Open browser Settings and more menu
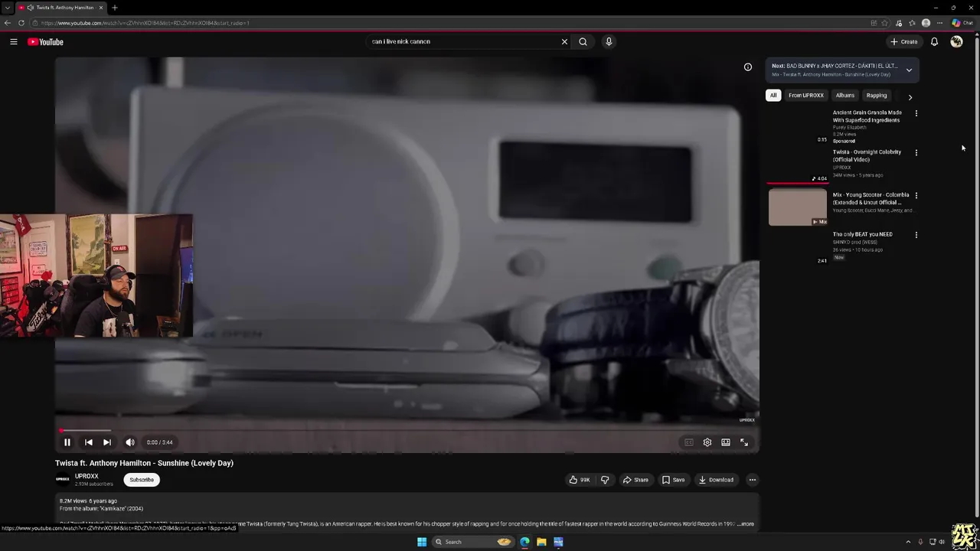Screen dimensions: 980x551 coord(939,23)
